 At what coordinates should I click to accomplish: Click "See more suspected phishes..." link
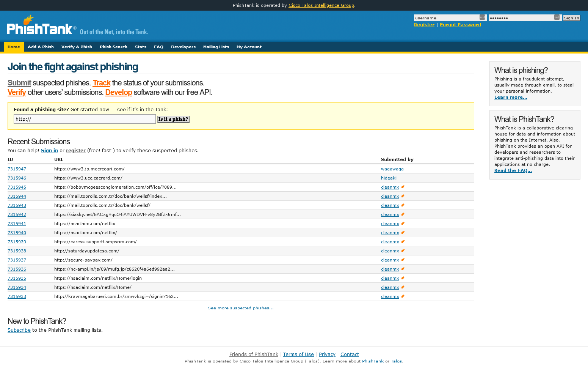coord(241,308)
